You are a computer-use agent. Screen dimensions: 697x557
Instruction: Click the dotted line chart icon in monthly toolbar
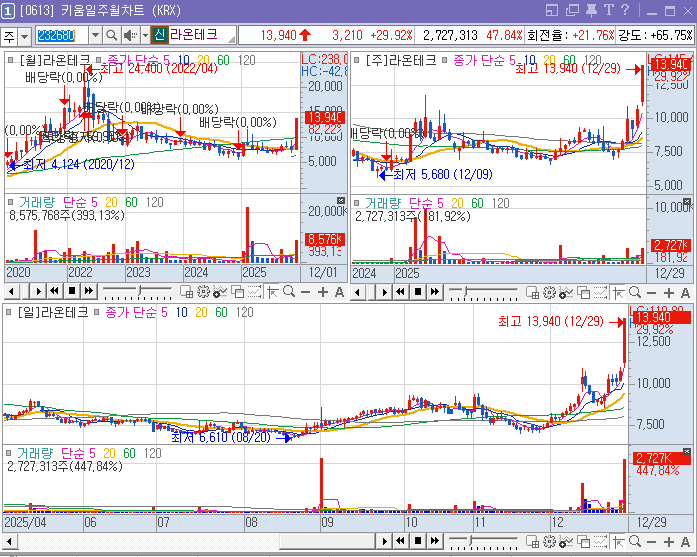[x=254, y=292]
